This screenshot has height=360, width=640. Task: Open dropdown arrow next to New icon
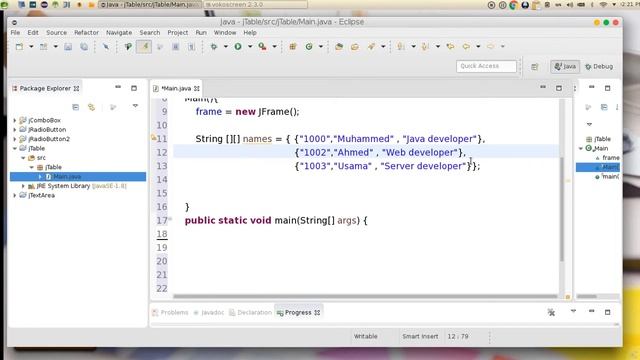(31, 47)
